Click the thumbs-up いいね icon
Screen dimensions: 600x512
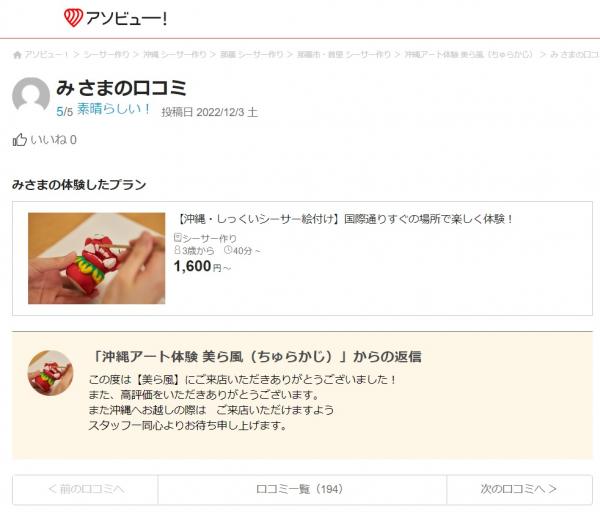20,140
